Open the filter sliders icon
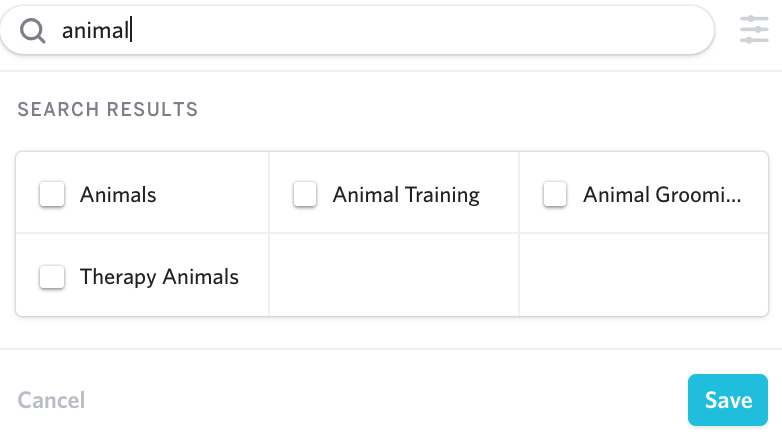Image resolution: width=782 pixels, height=442 pixels. click(754, 30)
